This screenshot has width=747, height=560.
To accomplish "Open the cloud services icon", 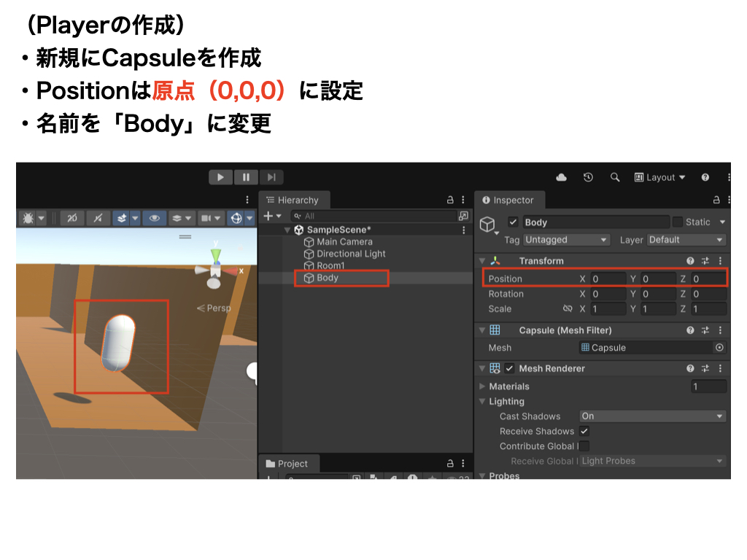I will click(x=561, y=177).
